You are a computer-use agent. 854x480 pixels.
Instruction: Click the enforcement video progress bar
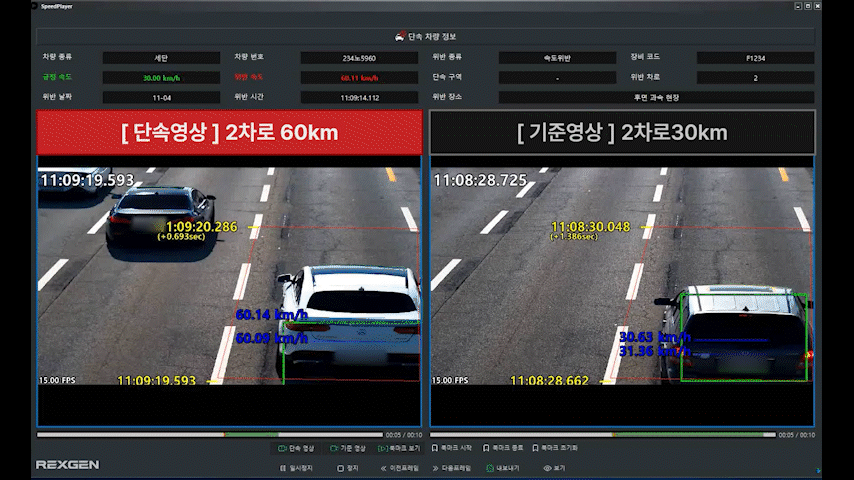pyautogui.click(x=210, y=435)
